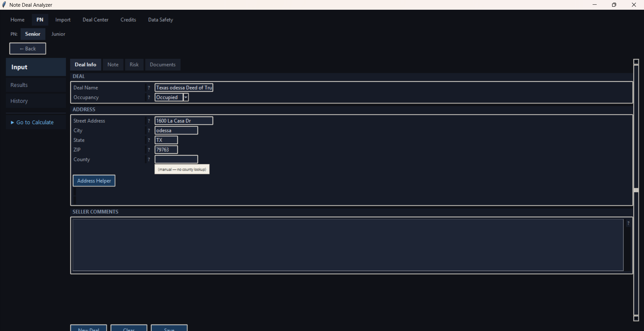Show help for the State field

(x=149, y=140)
